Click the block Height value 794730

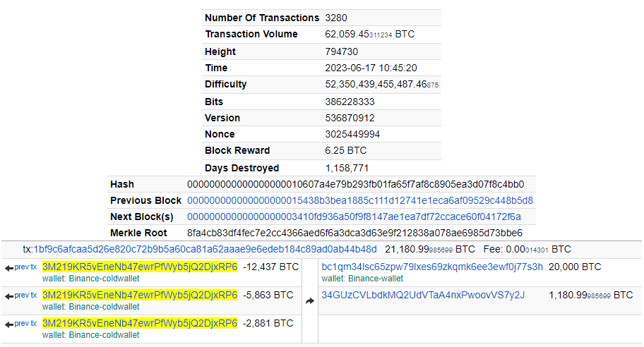(x=341, y=51)
